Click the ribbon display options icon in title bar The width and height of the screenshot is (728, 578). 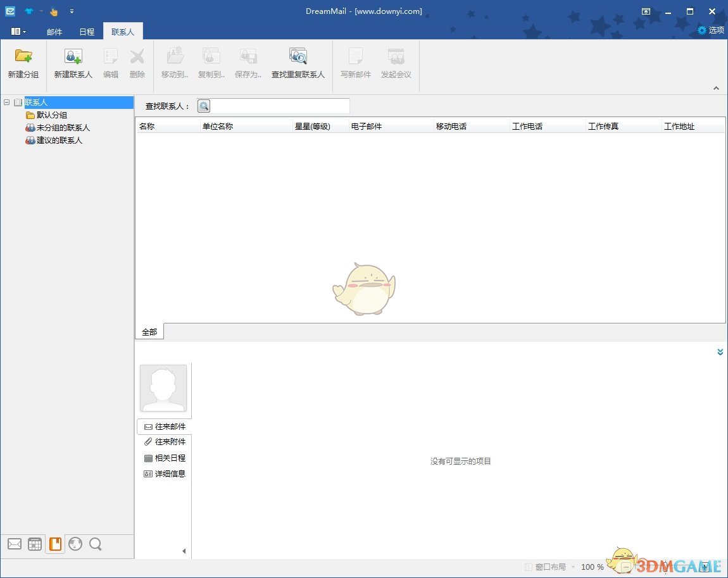pyautogui.click(x=646, y=11)
